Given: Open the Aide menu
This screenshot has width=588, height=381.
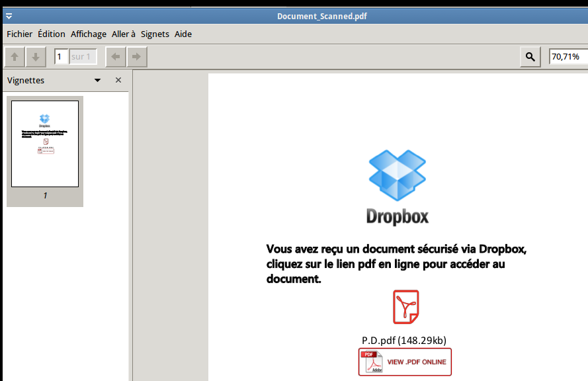Looking at the screenshot, I should click(183, 34).
